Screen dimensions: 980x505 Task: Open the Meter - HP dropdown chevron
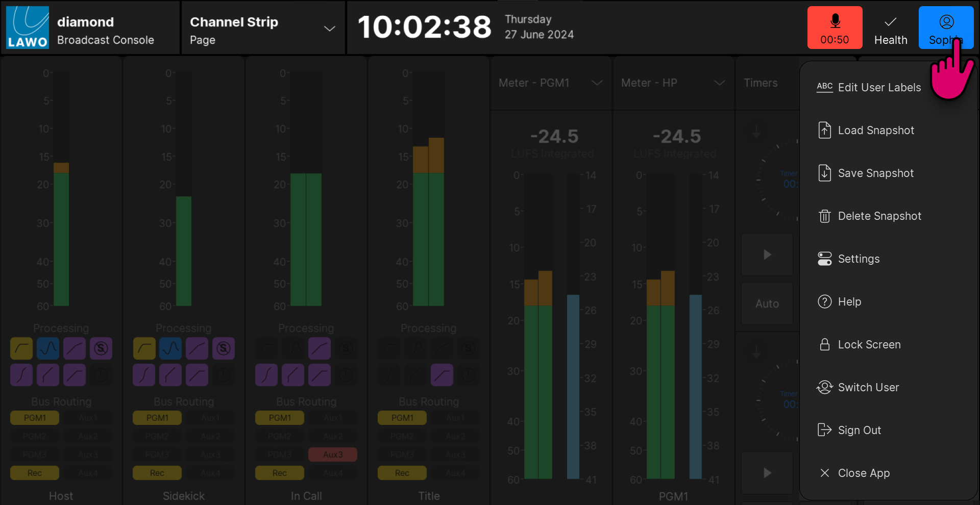[x=719, y=83]
